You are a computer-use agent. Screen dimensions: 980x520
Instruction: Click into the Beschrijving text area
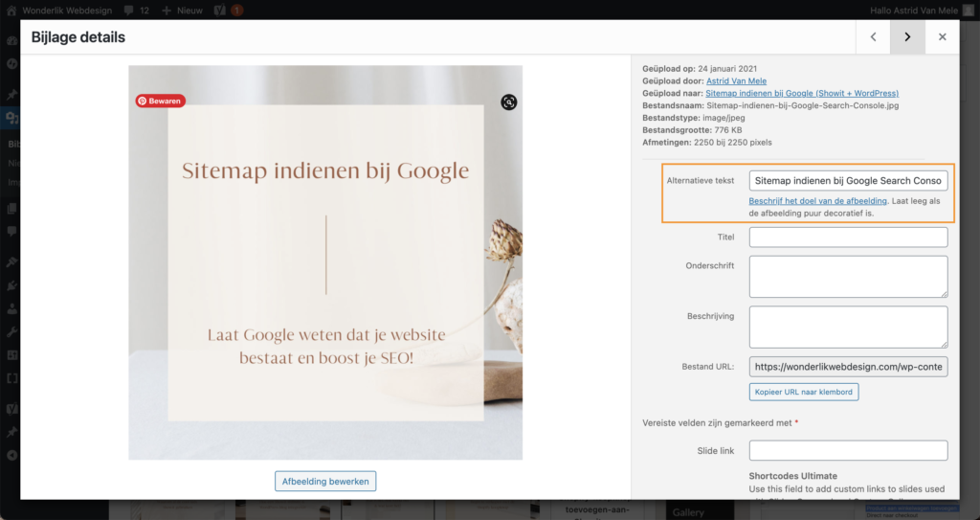point(848,328)
